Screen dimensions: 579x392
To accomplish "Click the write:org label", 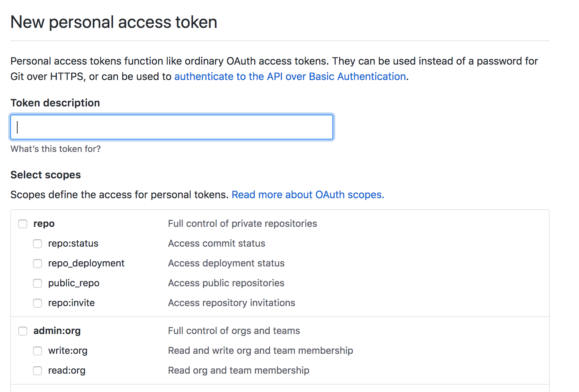I will pos(68,351).
